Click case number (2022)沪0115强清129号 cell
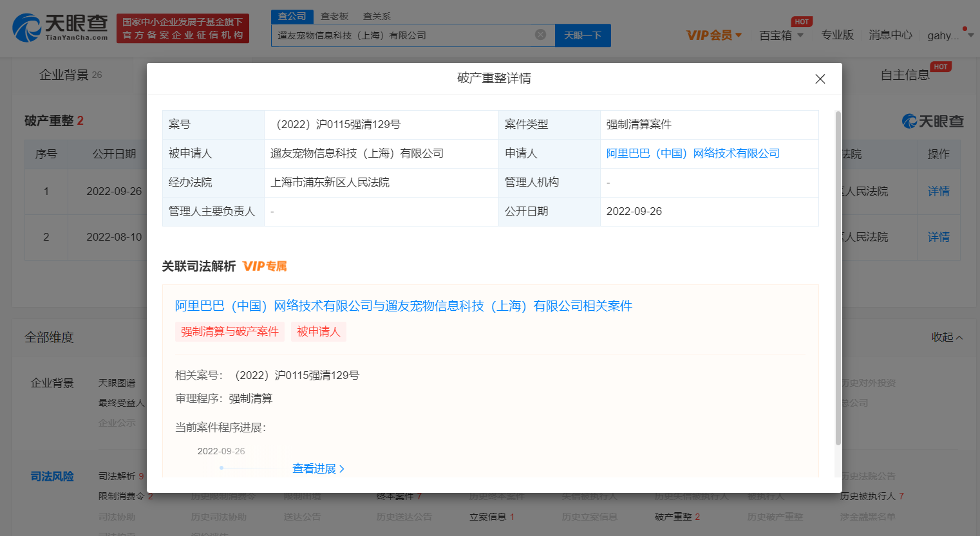This screenshot has width=980, height=536. coord(381,125)
